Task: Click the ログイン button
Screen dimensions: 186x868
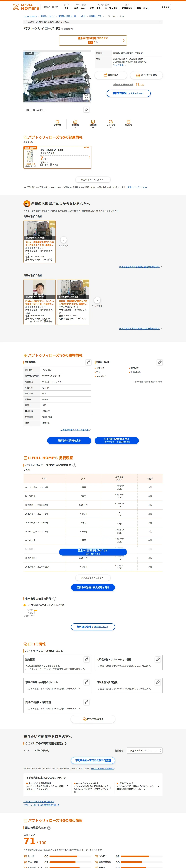Action: (165, 7)
